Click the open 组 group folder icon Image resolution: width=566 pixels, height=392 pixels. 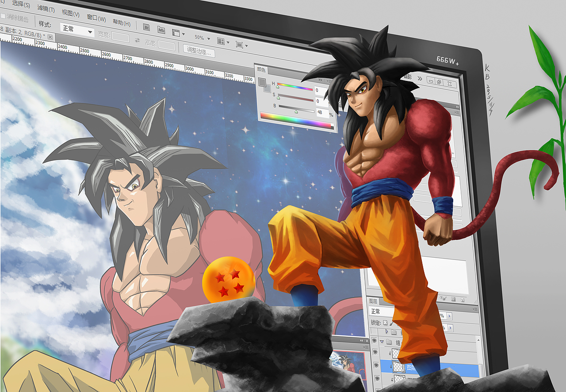click(x=389, y=342)
